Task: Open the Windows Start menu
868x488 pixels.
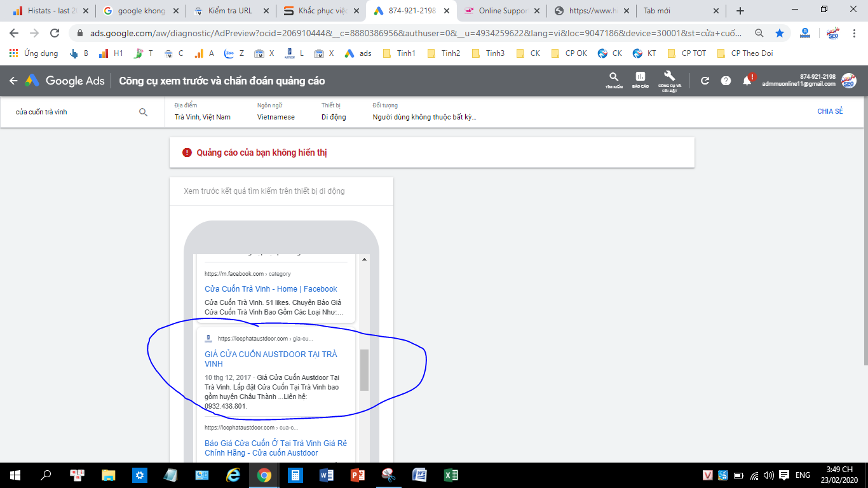Action: (15, 475)
